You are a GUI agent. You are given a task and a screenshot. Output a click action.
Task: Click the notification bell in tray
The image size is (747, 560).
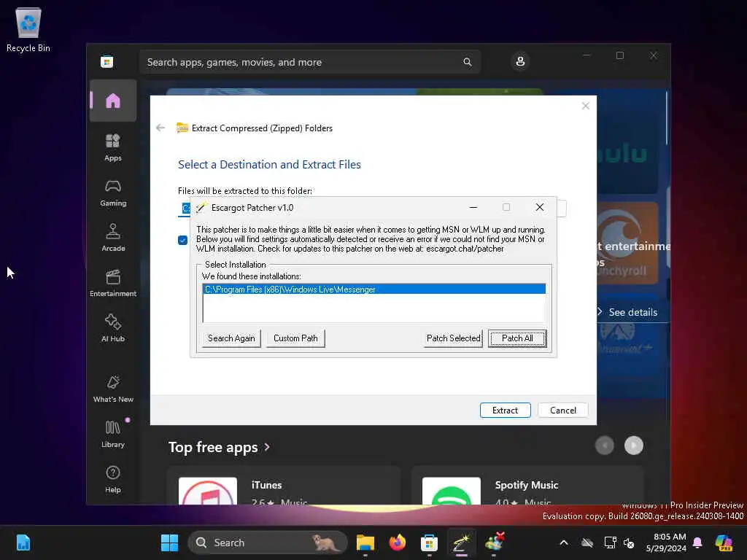tap(697, 542)
